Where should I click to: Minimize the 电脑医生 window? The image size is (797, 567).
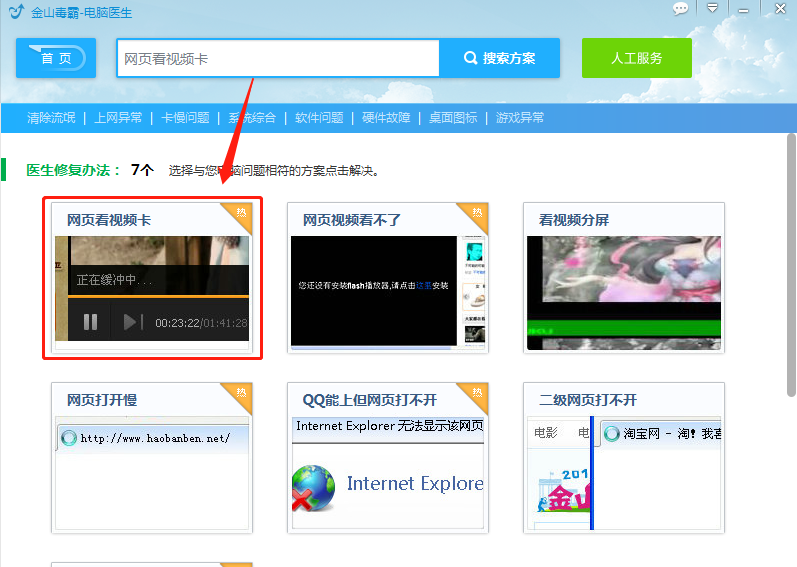743,10
